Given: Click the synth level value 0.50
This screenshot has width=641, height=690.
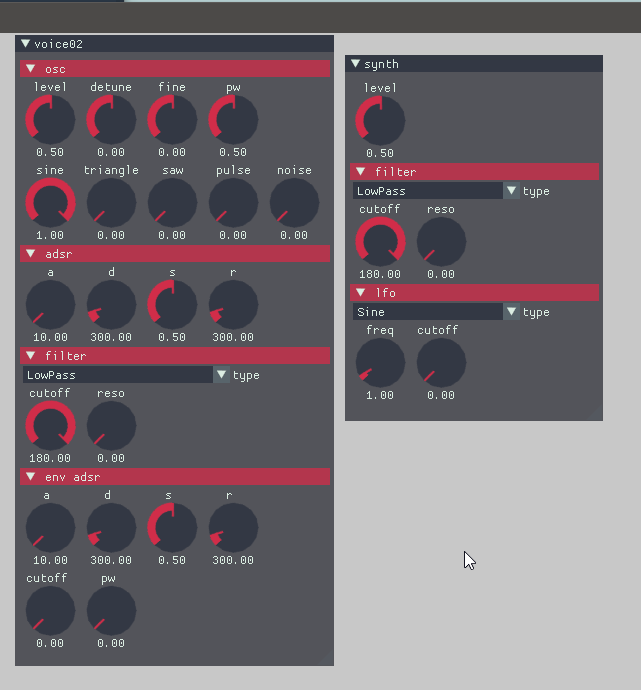Looking at the screenshot, I should (380, 154).
